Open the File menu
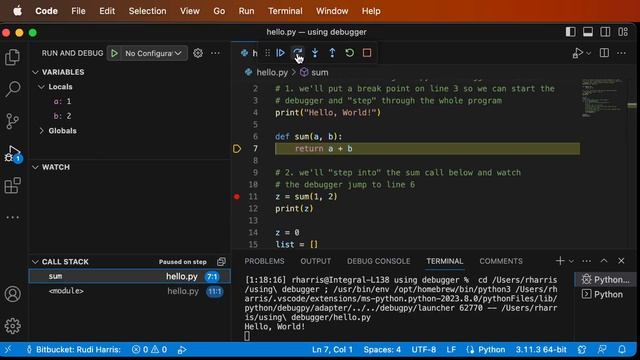Image resolution: width=640 pixels, height=360 pixels. click(78, 11)
